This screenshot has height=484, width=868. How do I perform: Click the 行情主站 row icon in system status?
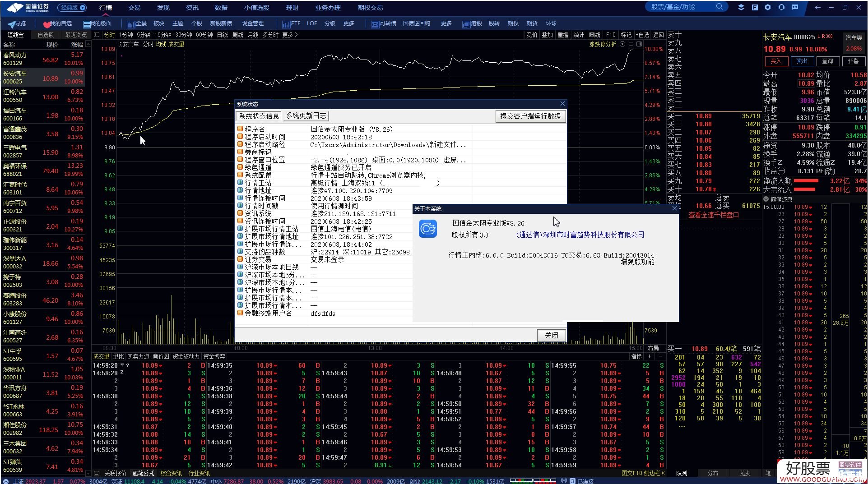[x=240, y=183]
